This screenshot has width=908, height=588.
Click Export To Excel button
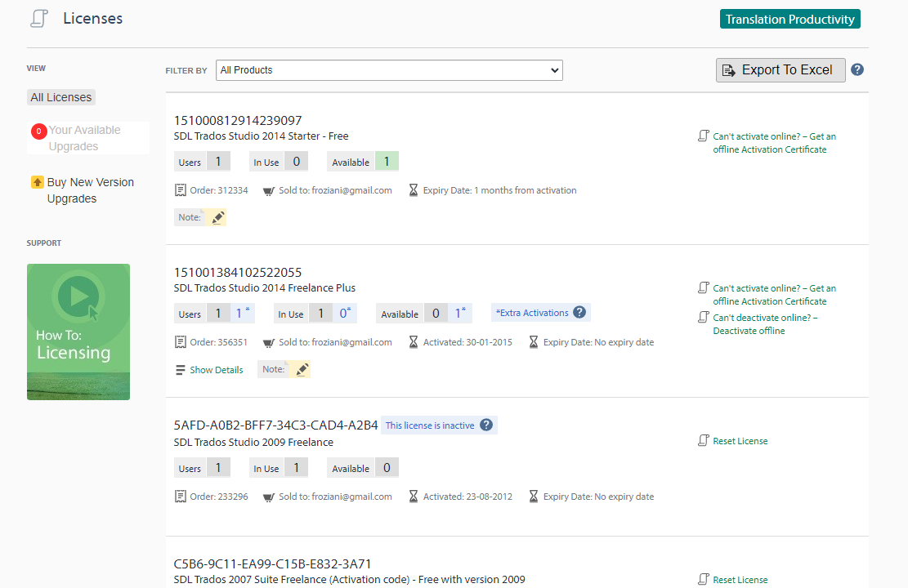(781, 70)
